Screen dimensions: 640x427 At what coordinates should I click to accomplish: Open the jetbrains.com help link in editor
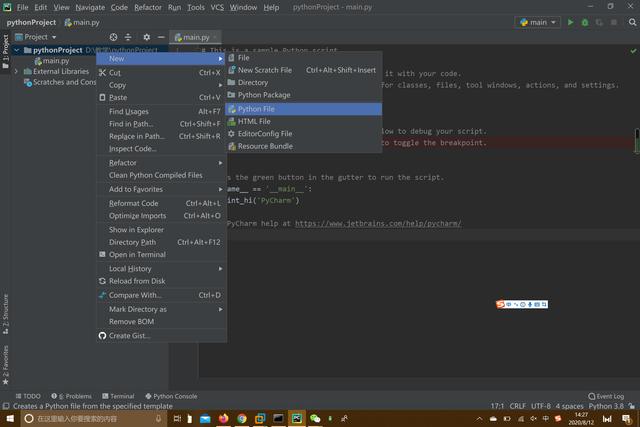point(378,224)
